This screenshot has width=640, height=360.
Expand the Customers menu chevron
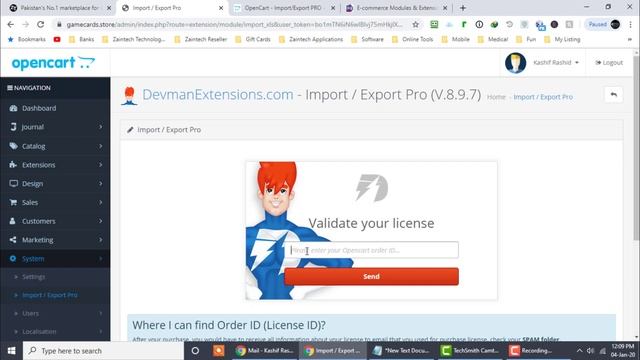point(100,221)
